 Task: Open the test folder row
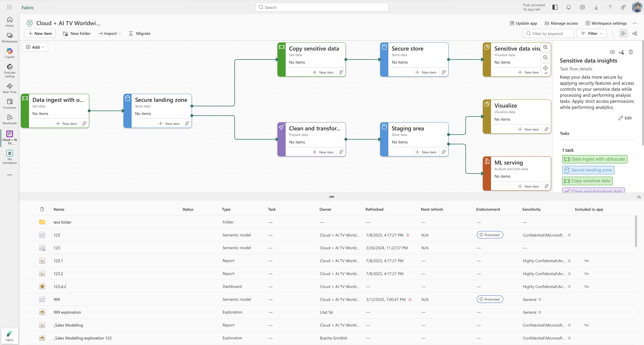pos(330,222)
